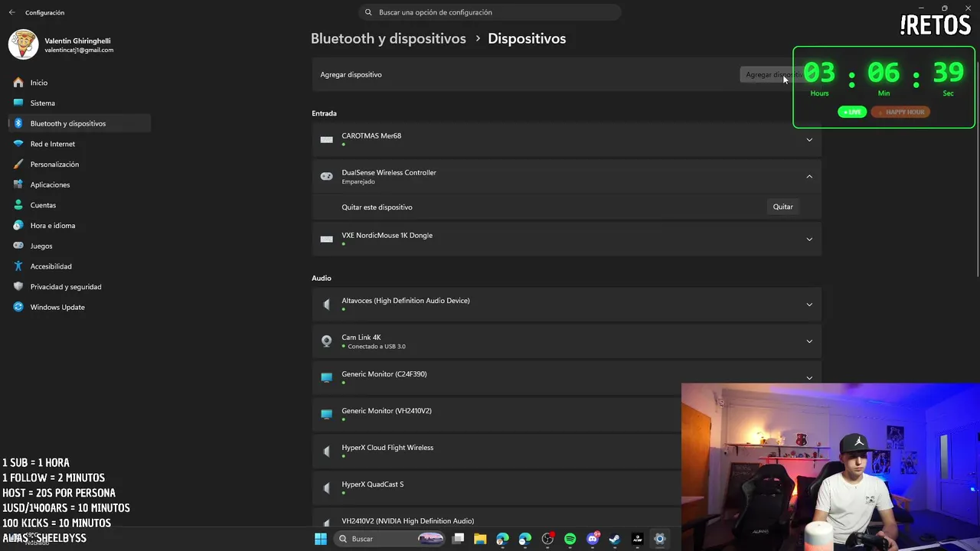This screenshot has width=980, height=551.
Task: Click the Agregar dispositivo button
Action: pyautogui.click(x=775, y=74)
